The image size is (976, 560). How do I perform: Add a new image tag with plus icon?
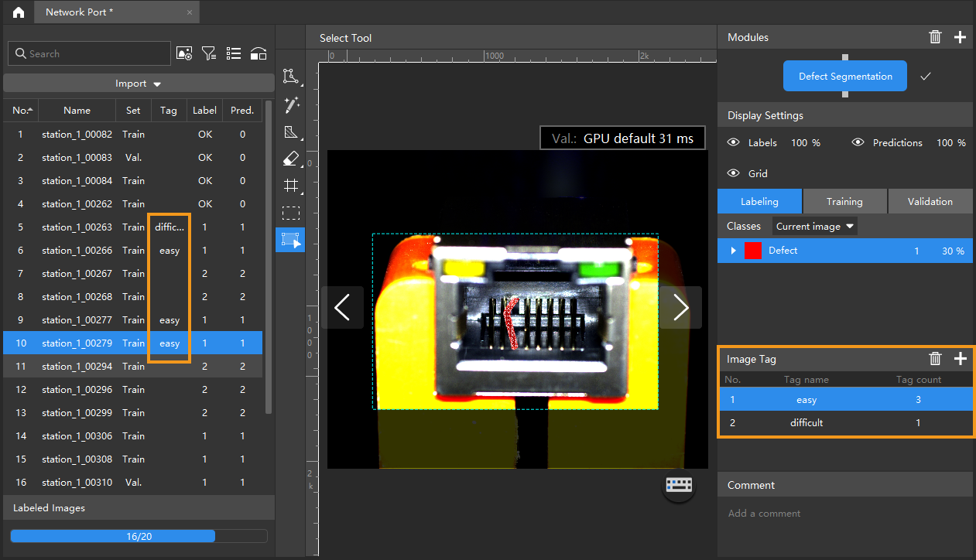coord(961,359)
